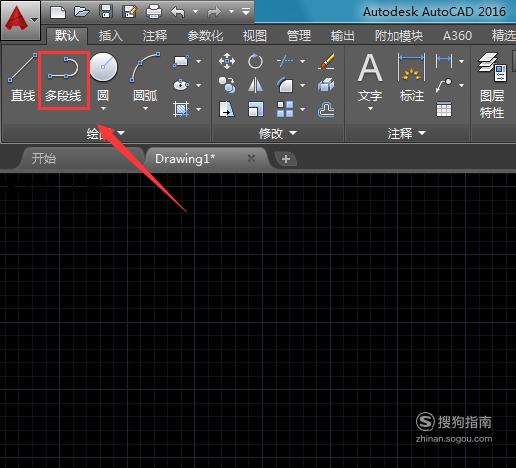Open the hatch tool dropdown arrow
This screenshot has width=516, height=468.
[x=199, y=109]
